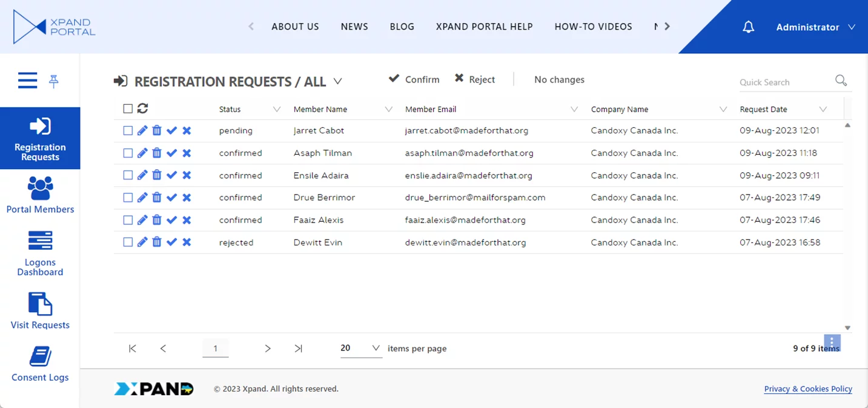Screen dimensions: 868x408
Task: Tick the checkbox for Ensile Adaira's row
Action: (128, 175)
